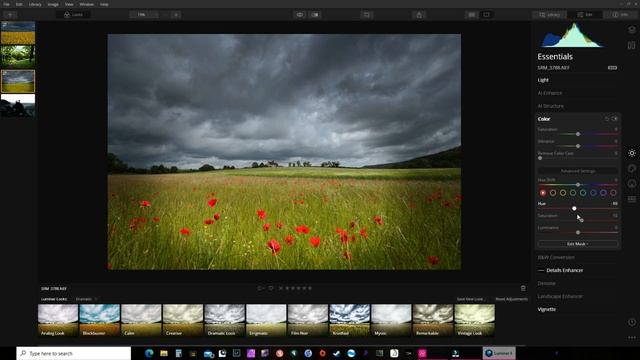Apply the Blockbuster look thumbnail
This screenshot has width=640, height=360.
pos(100,320)
